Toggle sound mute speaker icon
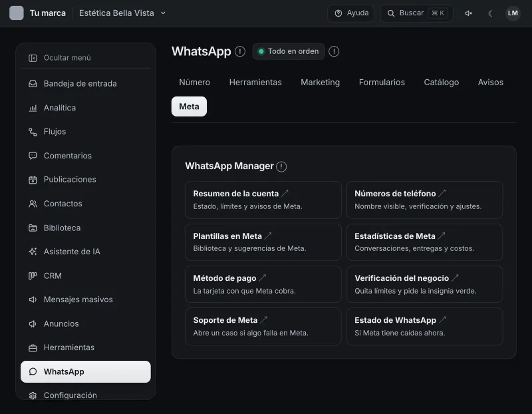Image resolution: width=532 pixels, height=414 pixels. 469,13
